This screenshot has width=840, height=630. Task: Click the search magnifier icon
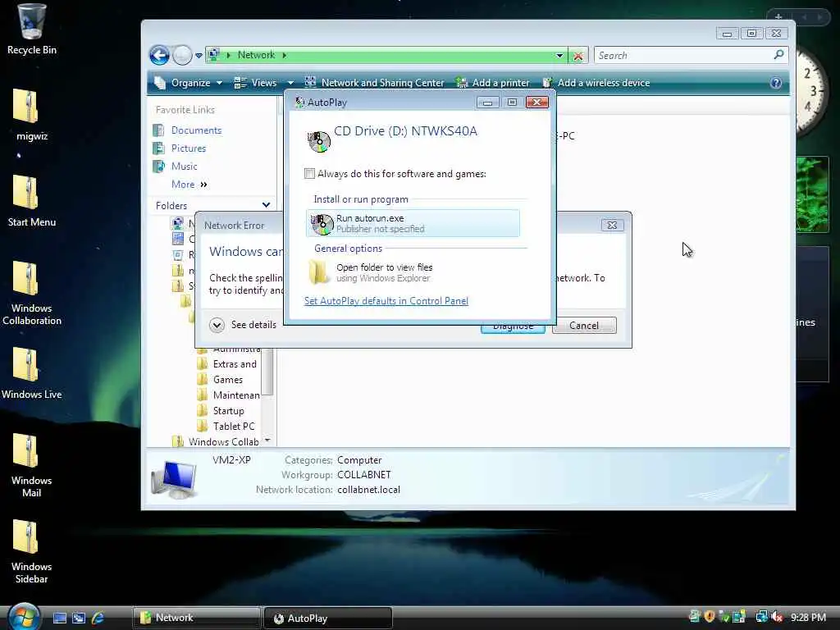pos(779,55)
